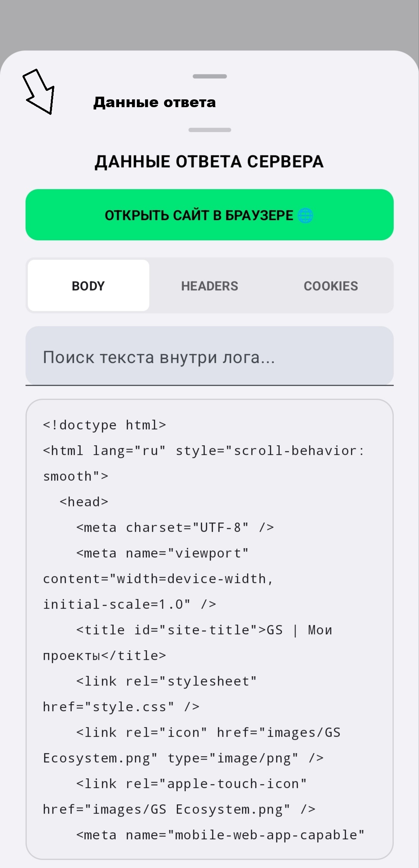Image resolution: width=419 pixels, height=868 pixels.
Task: Tap the '<meta charset="UTF-8" />' line
Action: (175, 528)
